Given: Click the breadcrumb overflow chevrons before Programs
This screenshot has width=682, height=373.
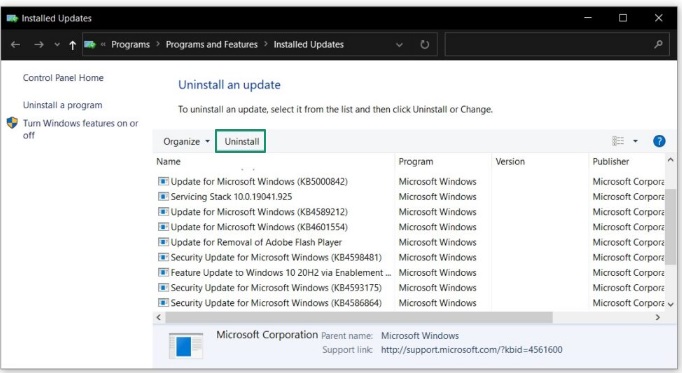Looking at the screenshot, I should (103, 44).
